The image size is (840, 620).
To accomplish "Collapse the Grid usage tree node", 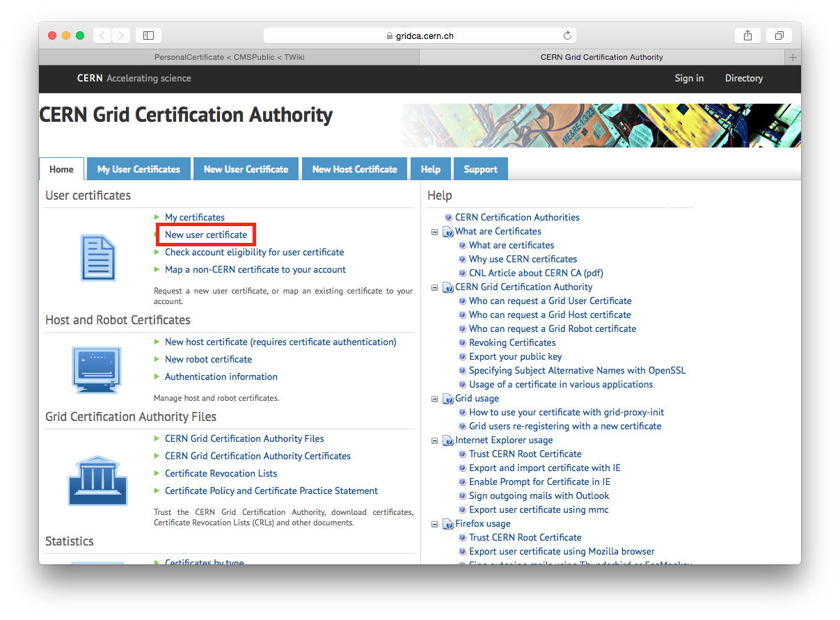I will click(435, 399).
